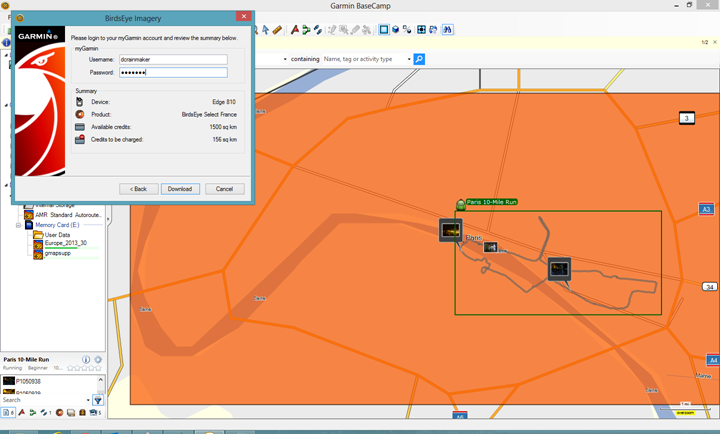Toggle the waypoints filter icon in bottom bar
720x434 pixels.
tap(21, 412)
